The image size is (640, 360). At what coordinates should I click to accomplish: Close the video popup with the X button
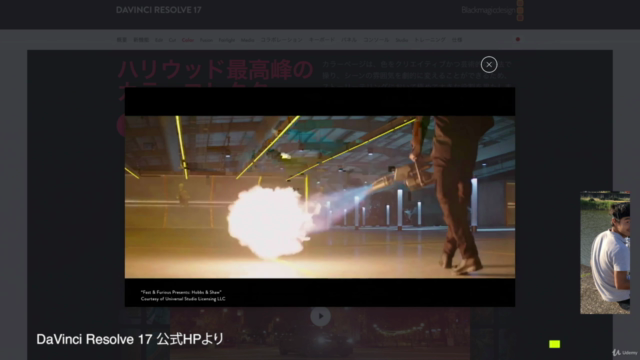coord(489,64)
